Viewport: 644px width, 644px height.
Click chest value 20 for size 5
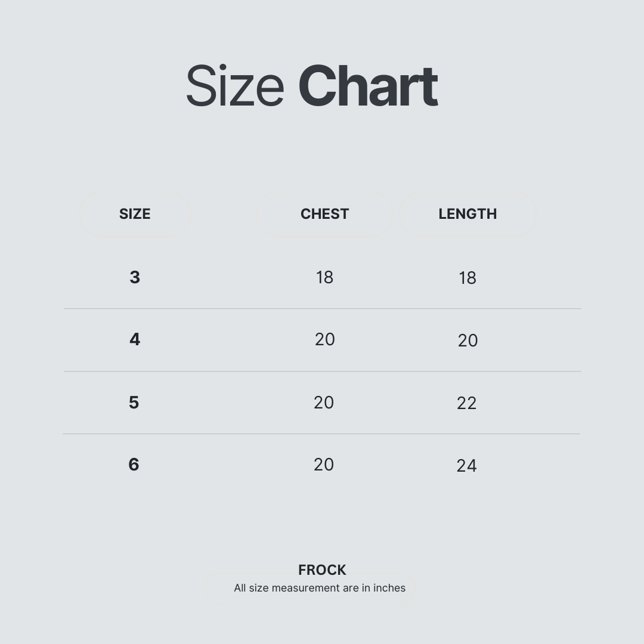324,402
